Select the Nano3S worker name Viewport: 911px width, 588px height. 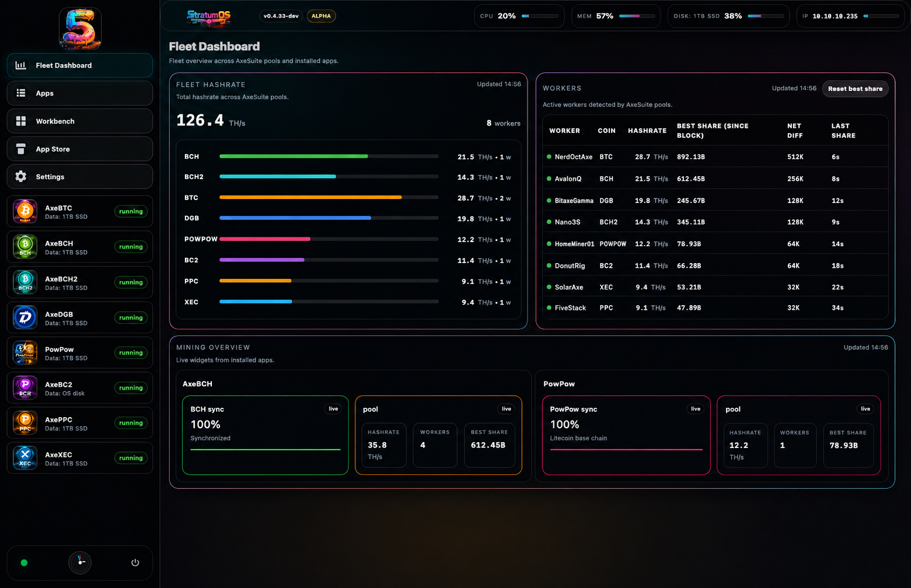[x=567, y=222]
